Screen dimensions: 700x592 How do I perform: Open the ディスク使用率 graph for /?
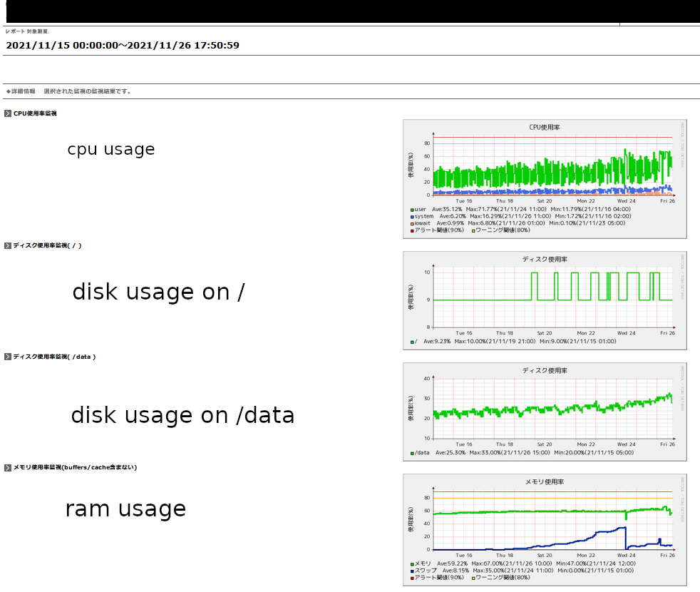click(x=545, y=301)
